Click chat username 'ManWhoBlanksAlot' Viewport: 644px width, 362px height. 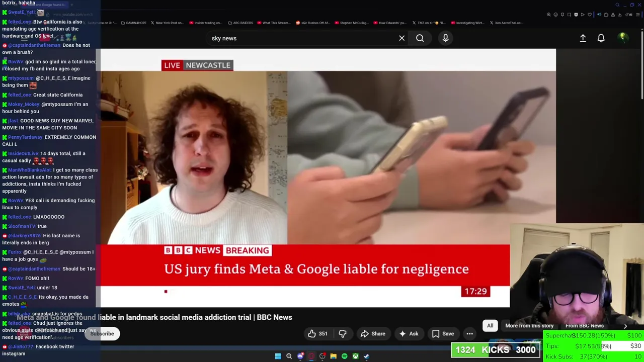tap(30, 170)
